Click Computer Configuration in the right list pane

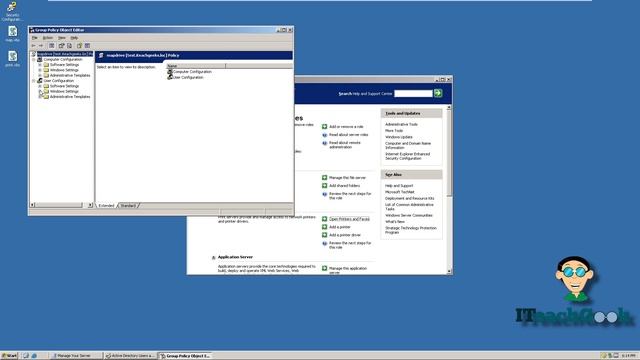pyautogui.click(x=192, y=72)
